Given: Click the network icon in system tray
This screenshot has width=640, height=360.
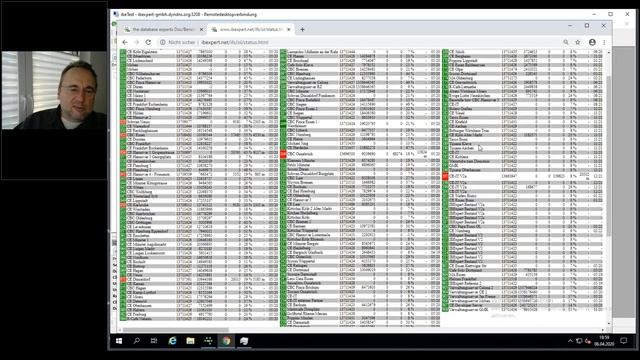Looking at the screenshot, I should pos(579,341).
